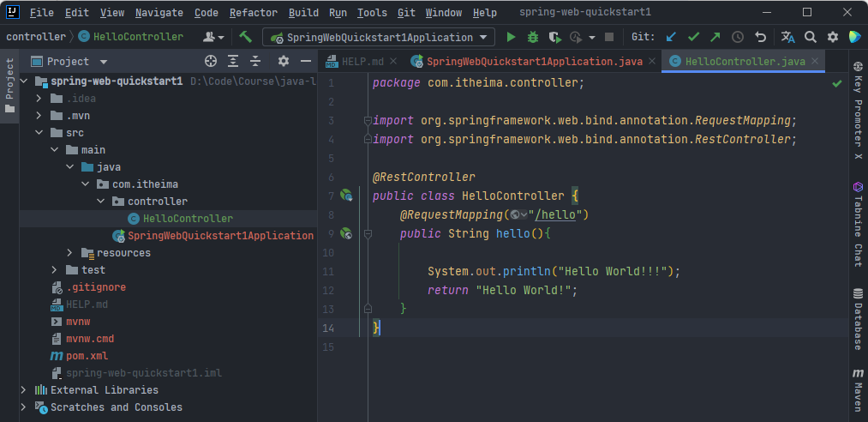Screen dimensions: 868x422
Task: Open the Tools menu
Action: [x=372, y=12]
